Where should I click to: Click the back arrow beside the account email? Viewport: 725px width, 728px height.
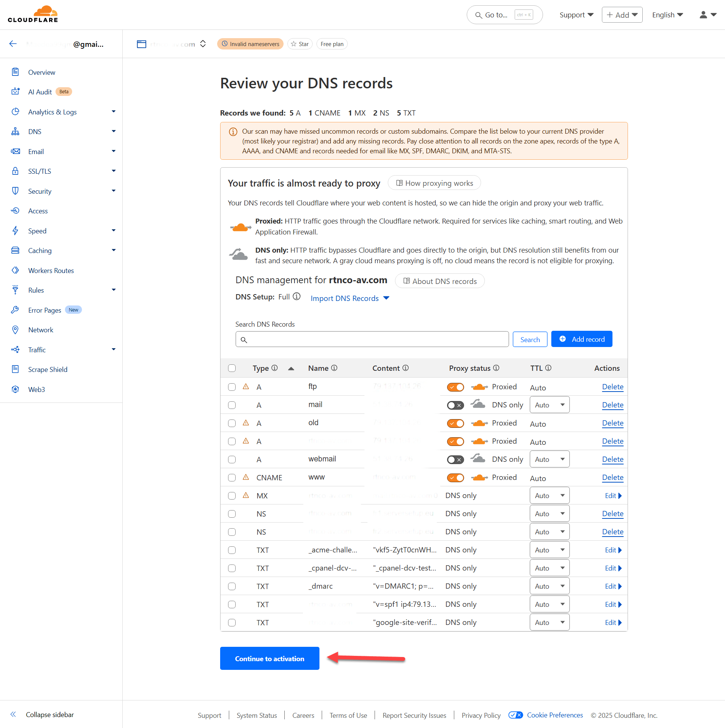13,44
